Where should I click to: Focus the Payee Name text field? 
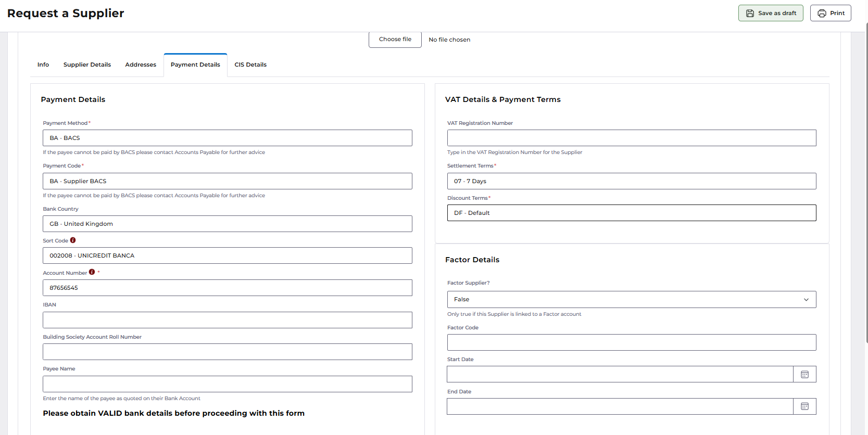click(x=228, y=384)
